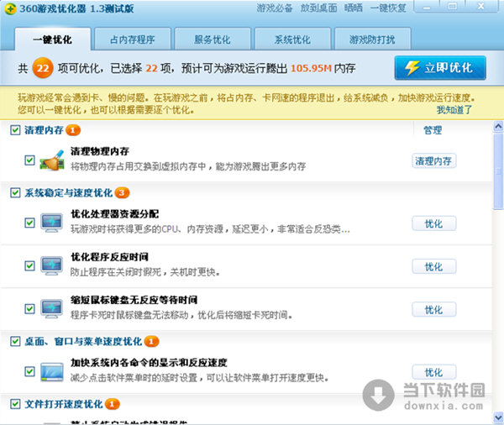Click 优化 button for 缩短鼠标键盘无反应等待时间

433,310
